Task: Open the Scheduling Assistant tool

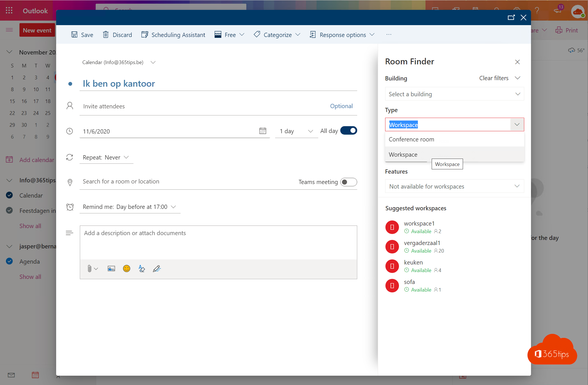Action: tap(173, 34)
